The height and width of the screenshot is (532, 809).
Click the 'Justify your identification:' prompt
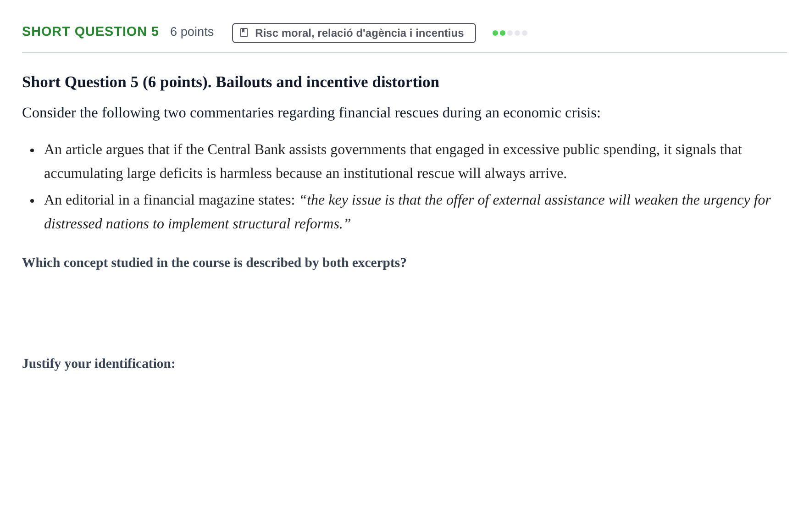pyautogui.click(x=99, y=364)
